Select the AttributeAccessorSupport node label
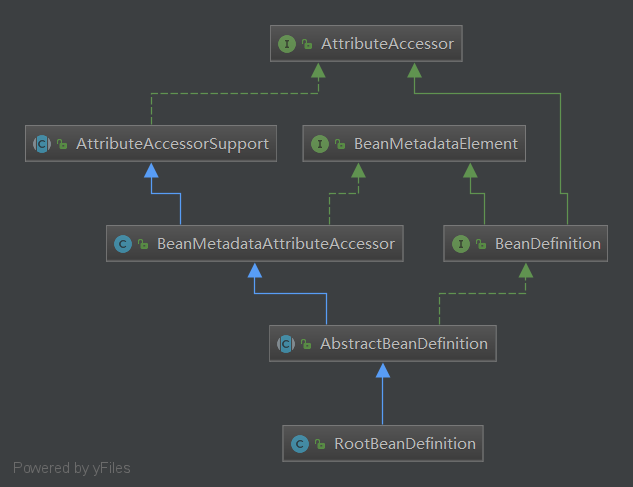The width and height of the screenshot is (633, 487). point(172,144)
